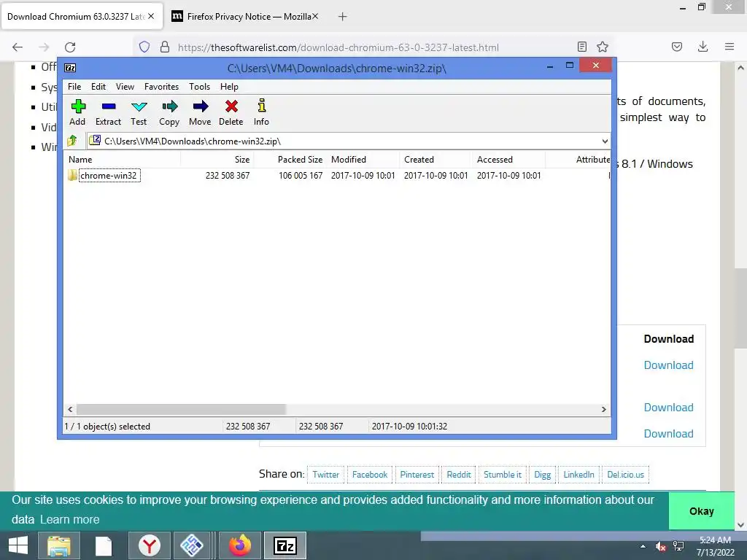747x560 pixels.
Task: Save page to Pocket
Action: (677, 47)
